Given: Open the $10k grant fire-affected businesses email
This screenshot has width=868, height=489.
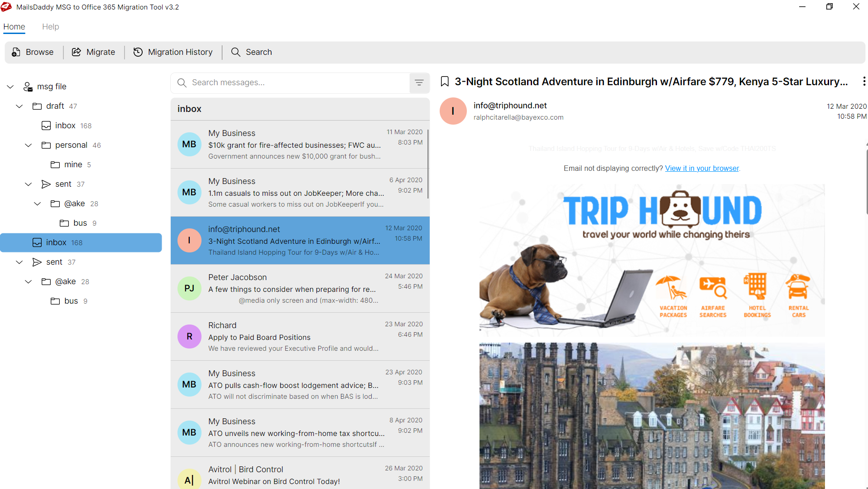Looking at the screenshot, I should [300, 145].
